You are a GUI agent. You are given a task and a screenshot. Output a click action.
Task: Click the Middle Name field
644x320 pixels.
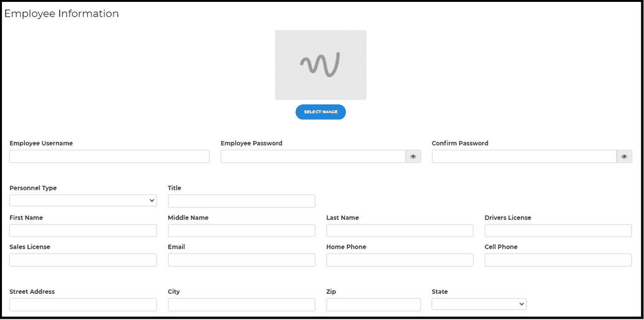click(241, 231)
